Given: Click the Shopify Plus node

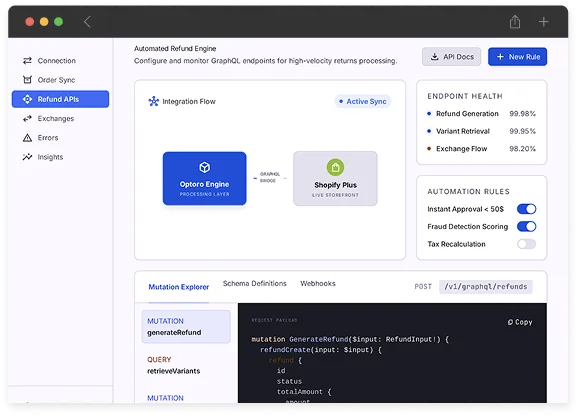Looking at the screenshot, I should 335,178.
